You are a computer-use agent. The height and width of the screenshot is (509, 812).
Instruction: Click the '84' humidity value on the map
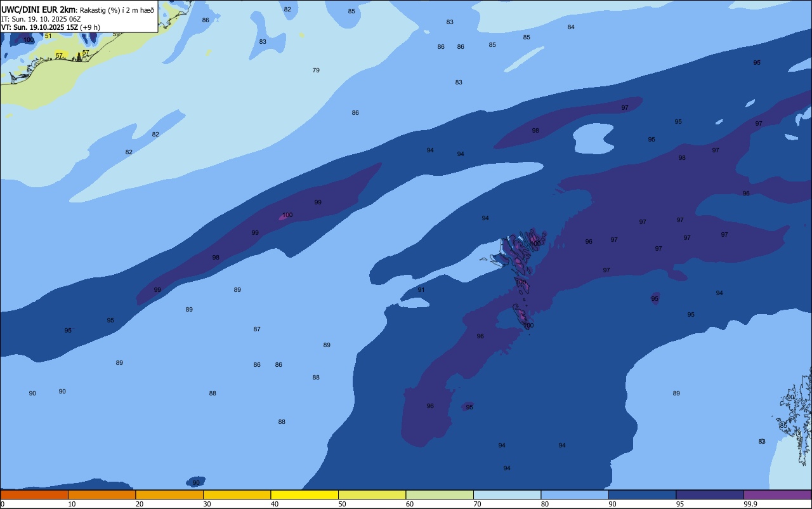pos(571,27)
